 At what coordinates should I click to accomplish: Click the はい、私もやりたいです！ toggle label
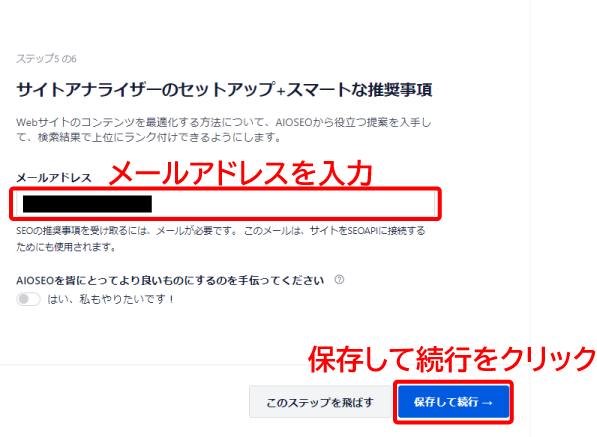pos(111,299)
